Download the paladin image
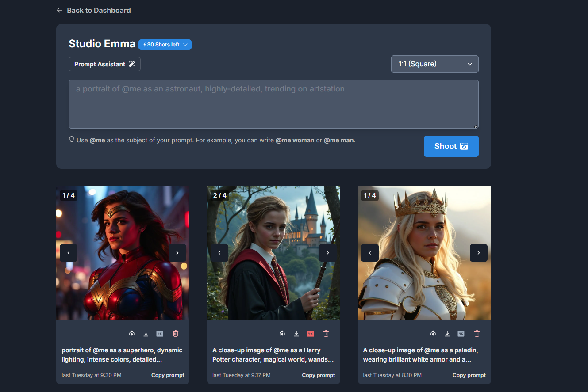 [x=447, y=334]
